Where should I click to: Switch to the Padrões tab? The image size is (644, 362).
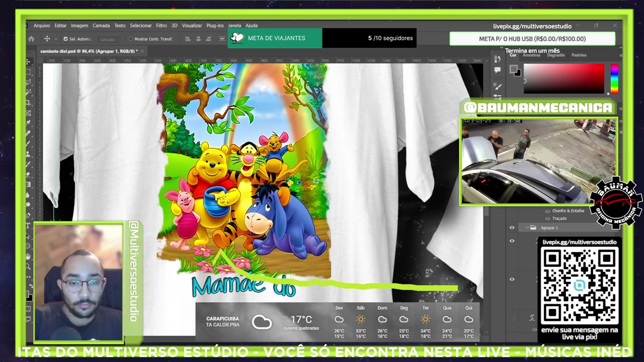(579, 55)
